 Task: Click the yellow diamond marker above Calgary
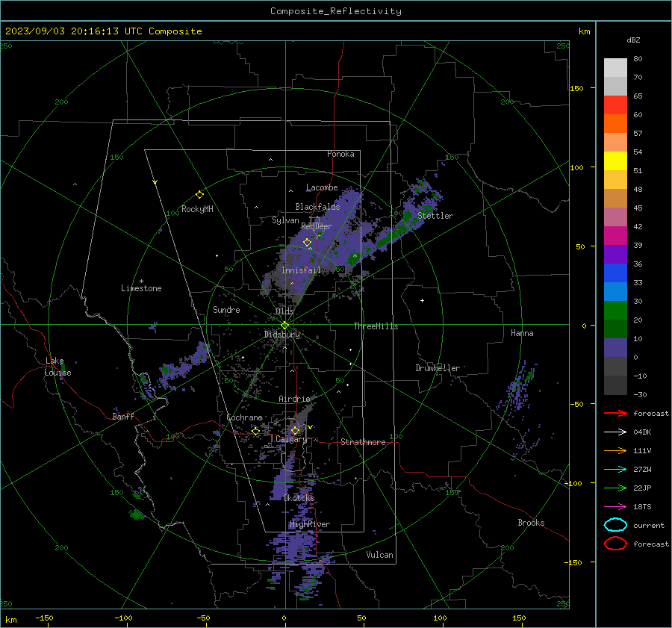(295, 430)
